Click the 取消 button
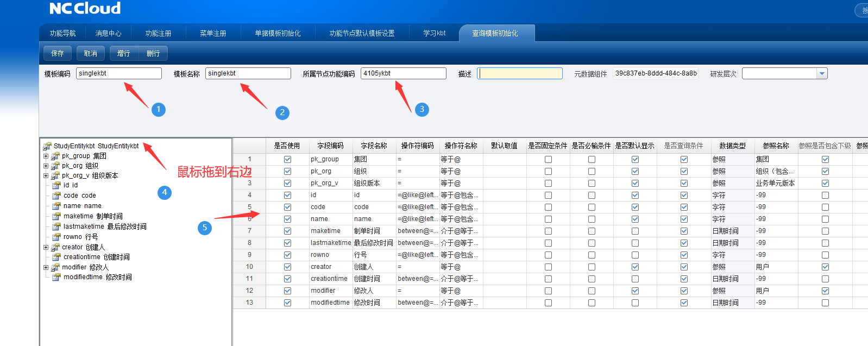This screenshot has width=868, height=346. click(91, 53)
